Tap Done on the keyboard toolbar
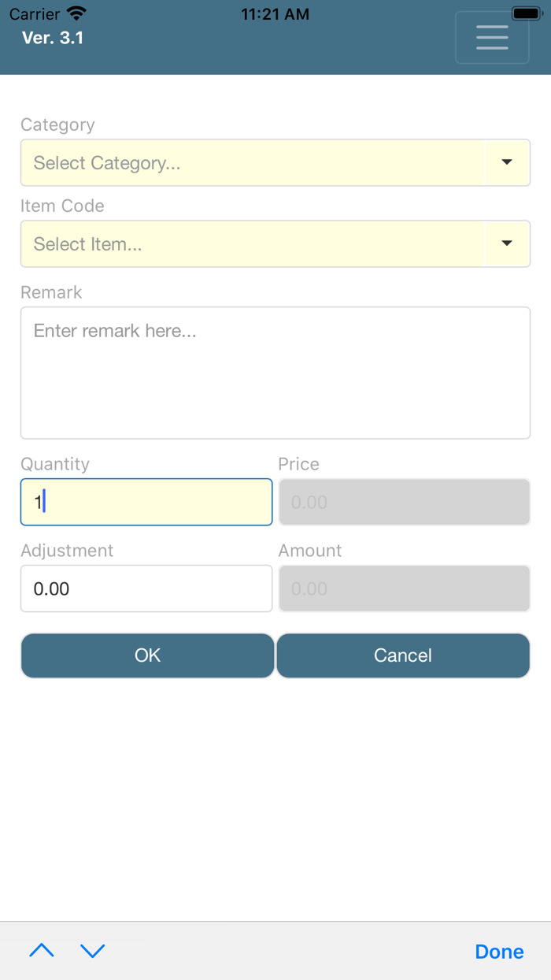Screen dimensions: 551x980 (499, 952)
